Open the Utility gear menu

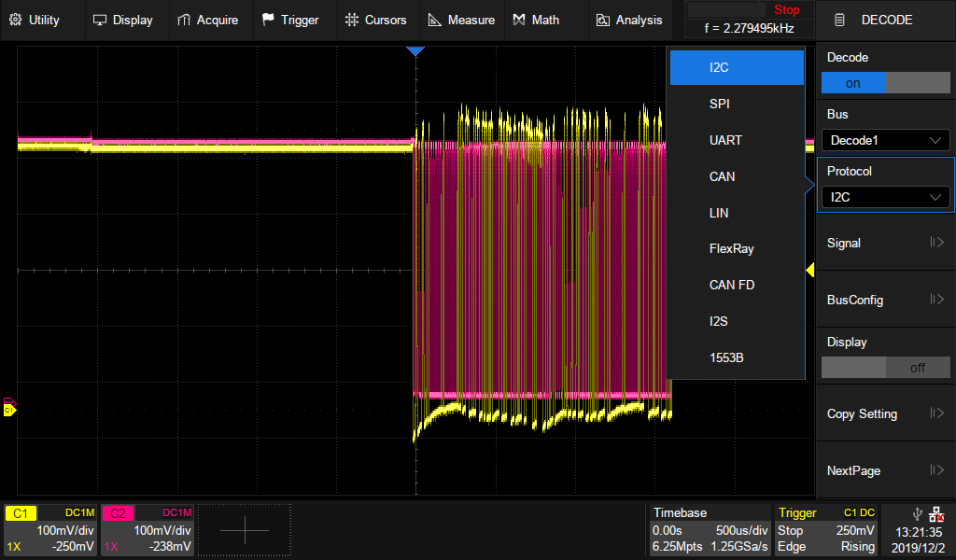coord(15,20)
